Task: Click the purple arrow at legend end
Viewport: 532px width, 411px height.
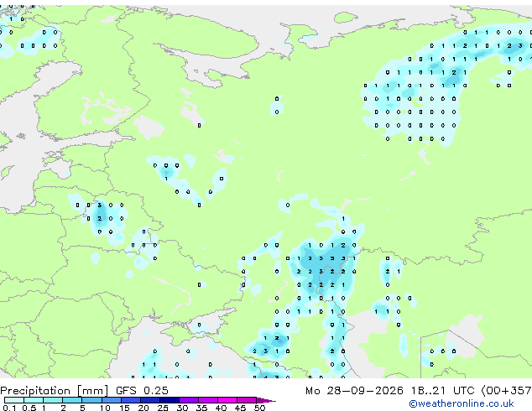Action: coord(266,400)
